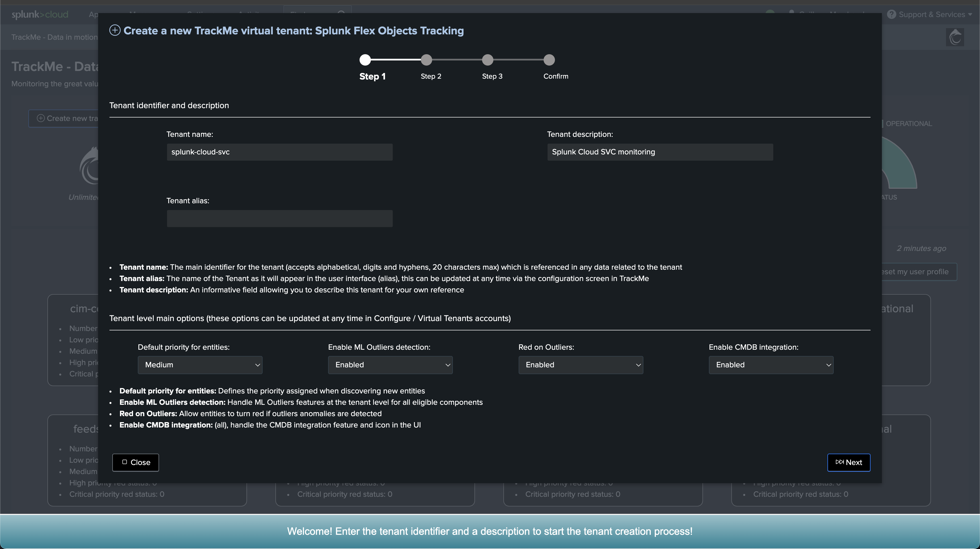Click the TrackMe logo icon top right

[954, 37]
